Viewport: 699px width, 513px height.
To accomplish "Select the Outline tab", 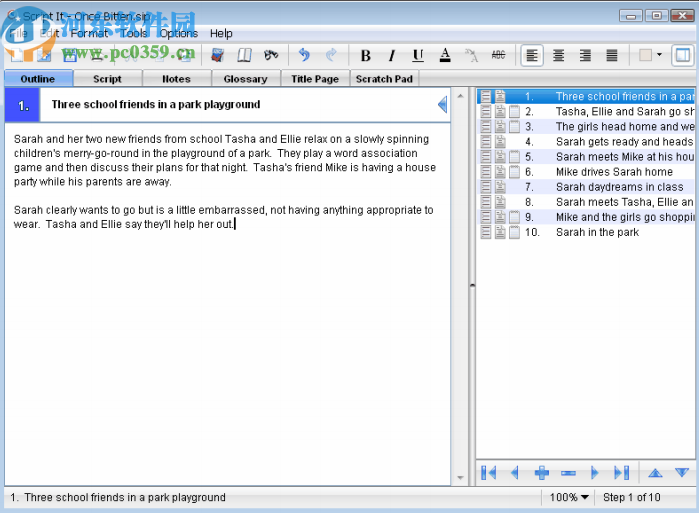I will tap(38, 79).
